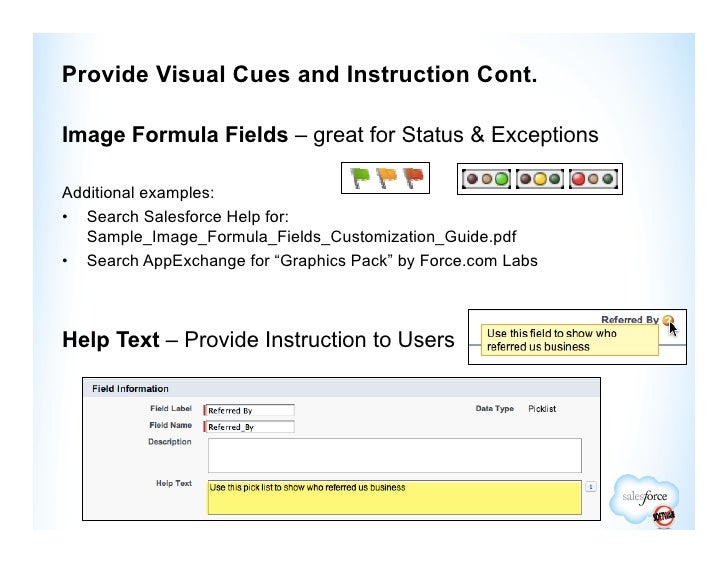Select the yellow traffic light image
728x563 pixels.
[x=540, y=179]
